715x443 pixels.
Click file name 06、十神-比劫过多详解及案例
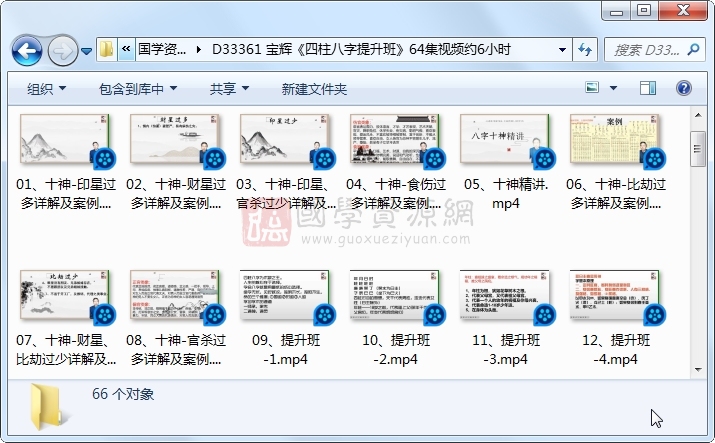tap(616, 194)
